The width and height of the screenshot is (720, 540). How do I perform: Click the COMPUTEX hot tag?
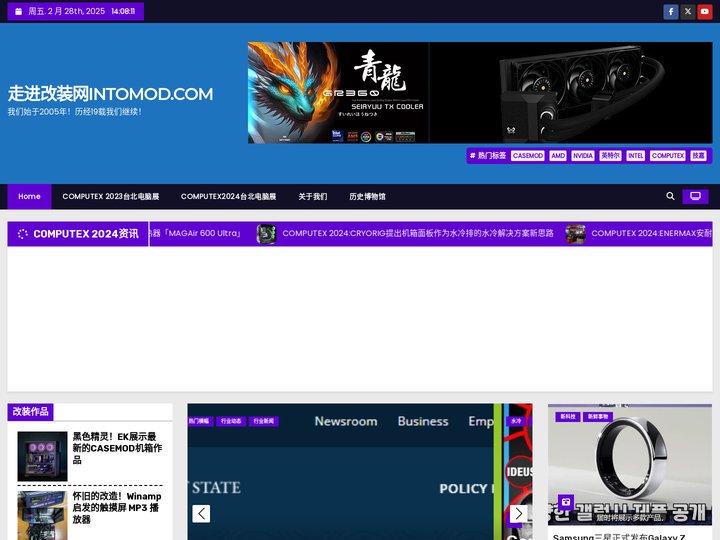click(668, 156)
